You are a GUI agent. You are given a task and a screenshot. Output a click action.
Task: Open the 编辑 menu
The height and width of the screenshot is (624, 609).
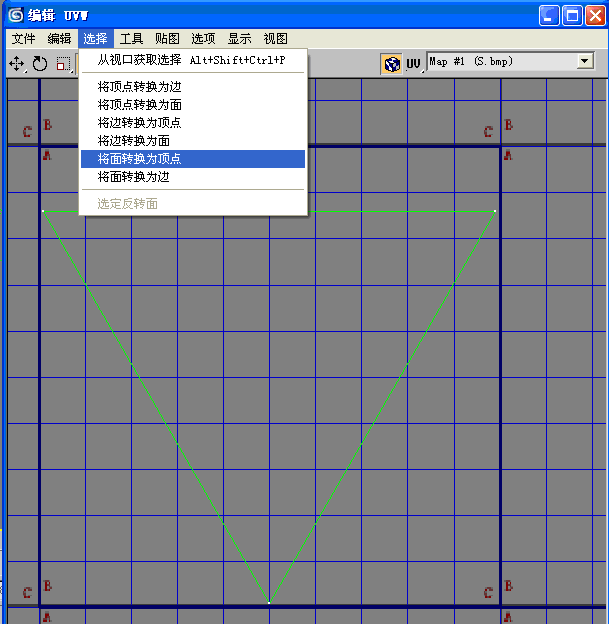click(59, 39)
